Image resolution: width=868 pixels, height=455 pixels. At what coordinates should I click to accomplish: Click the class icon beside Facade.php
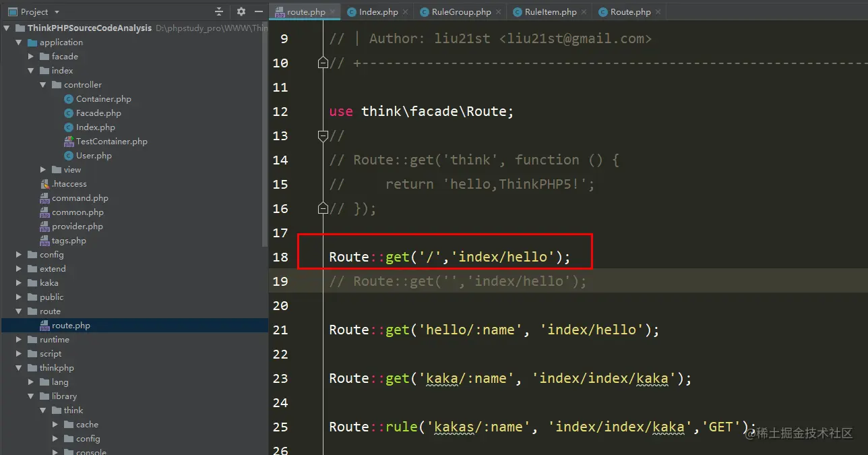[69, 113]
